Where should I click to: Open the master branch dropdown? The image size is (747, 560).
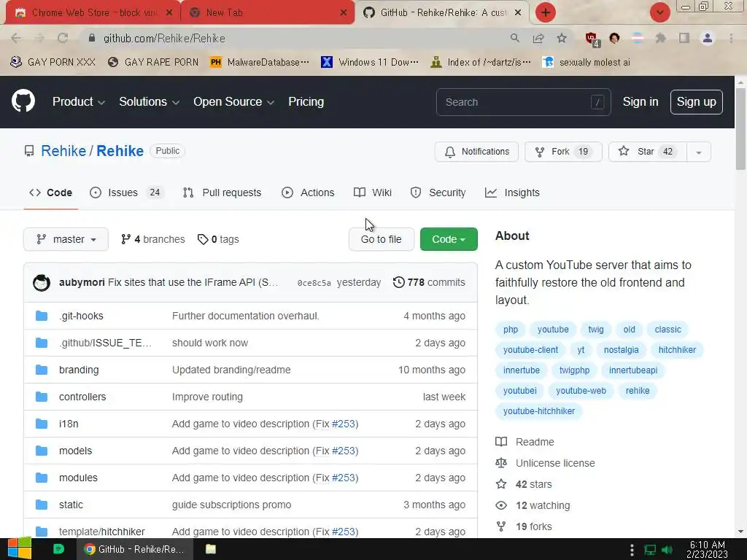pyautogui.click(x=66, y=239)
